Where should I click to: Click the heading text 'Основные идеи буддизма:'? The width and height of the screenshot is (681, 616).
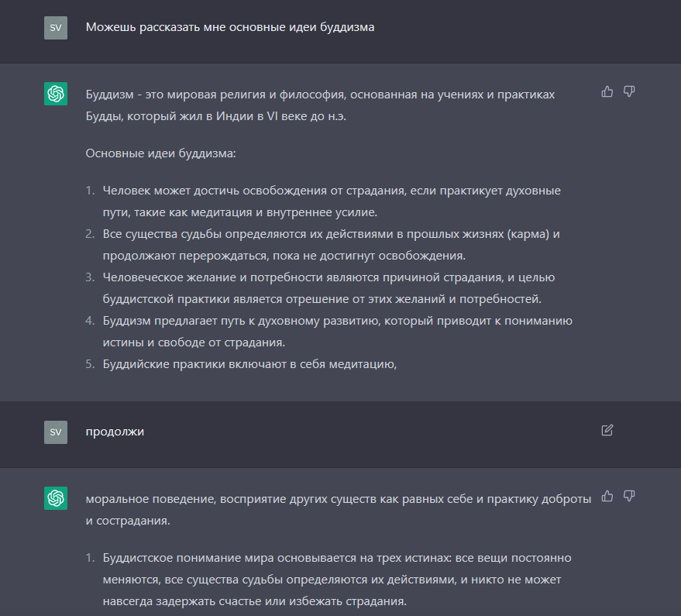(160, 153)
